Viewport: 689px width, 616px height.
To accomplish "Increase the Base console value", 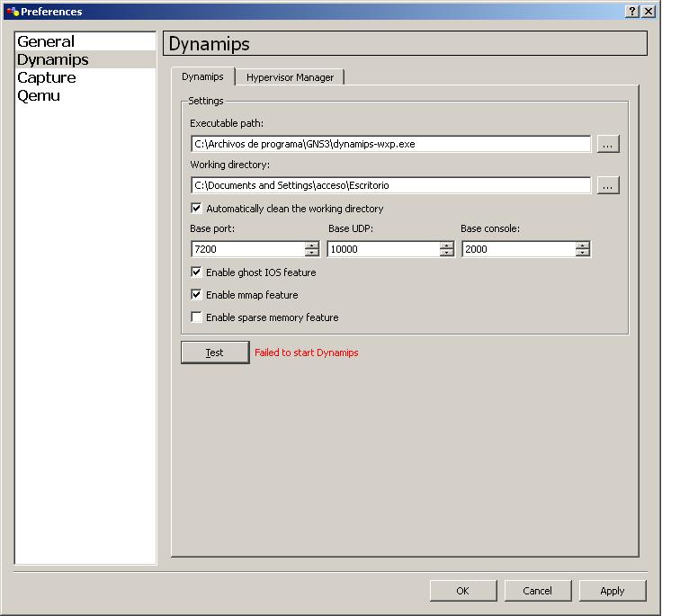I will coord(582,246).
